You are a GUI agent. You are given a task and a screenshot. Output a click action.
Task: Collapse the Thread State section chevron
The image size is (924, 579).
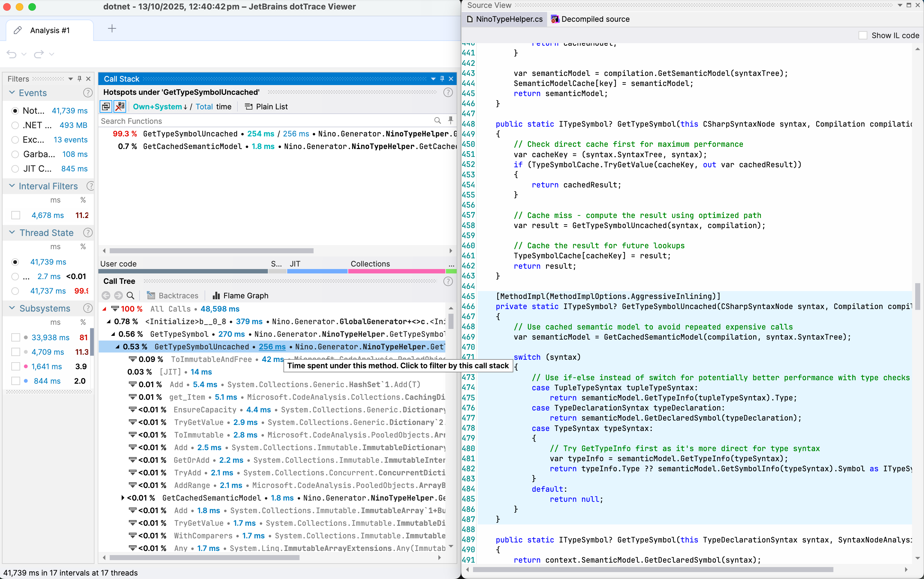tap(12, 232)
